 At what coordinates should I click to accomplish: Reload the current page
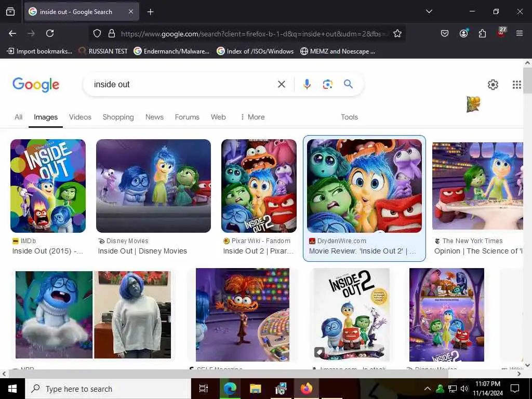click(50, 33)
